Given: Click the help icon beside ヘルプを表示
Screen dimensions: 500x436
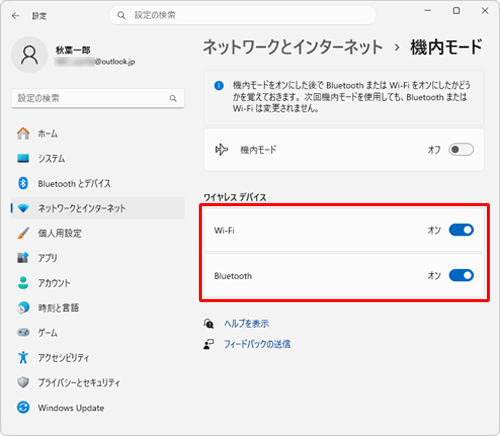Looking at the screenshot, I should point(209,323).
